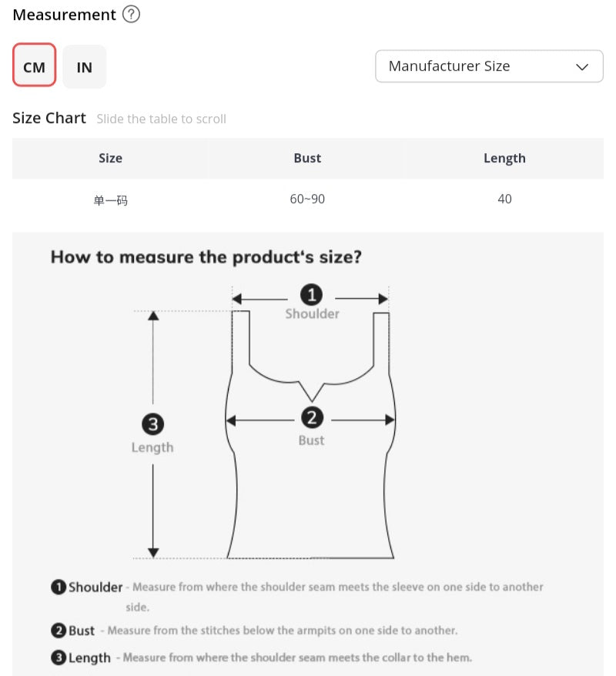Viewport: 616px width, 676px height.
Task: Click the Size Chart heading
Action: pyautogui.click(x=49, y=118)
